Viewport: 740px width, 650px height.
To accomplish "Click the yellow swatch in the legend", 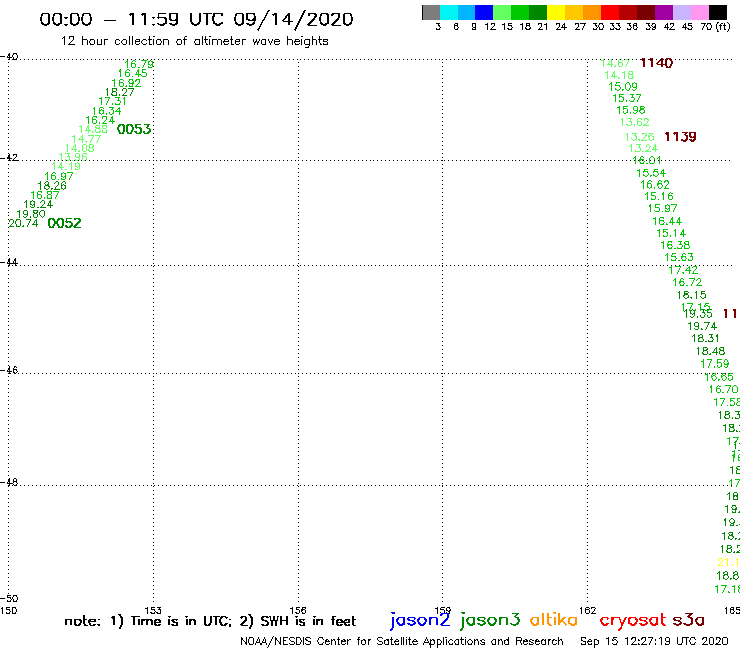I will coord(555,12).
